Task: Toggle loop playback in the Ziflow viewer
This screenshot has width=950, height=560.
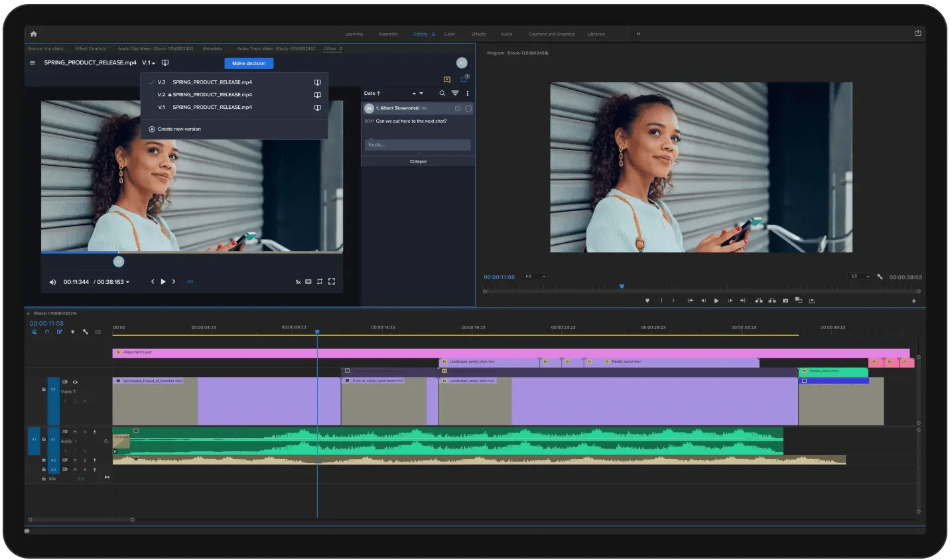Action: pos(320,281)
